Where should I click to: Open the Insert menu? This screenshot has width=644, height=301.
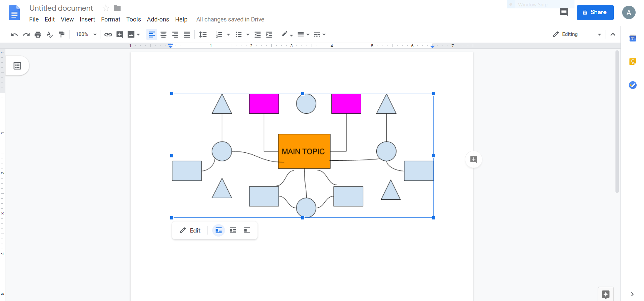click(87, 19)
